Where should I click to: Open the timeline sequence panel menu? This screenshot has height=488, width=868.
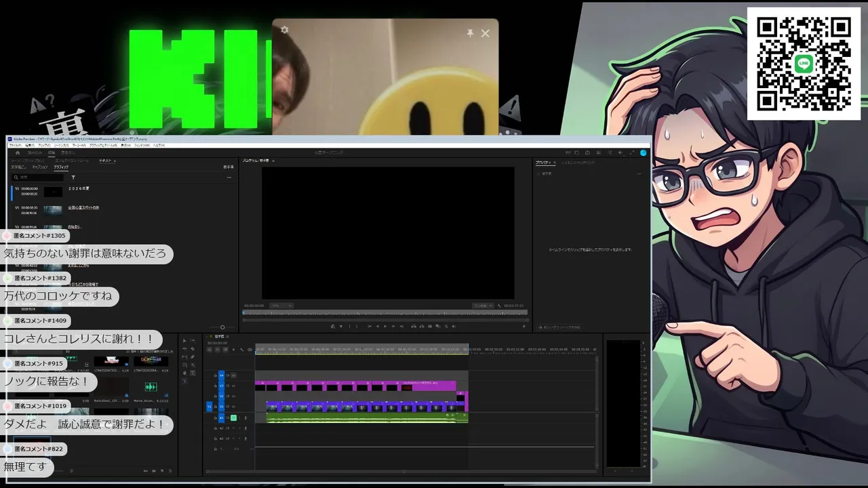coord(228,337)
